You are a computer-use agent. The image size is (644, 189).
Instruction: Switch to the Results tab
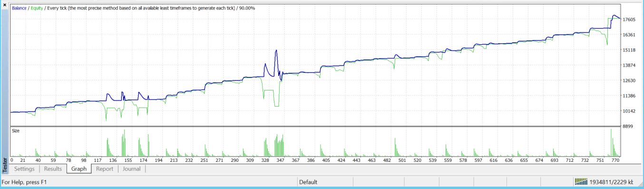click(x=53, y=169)
